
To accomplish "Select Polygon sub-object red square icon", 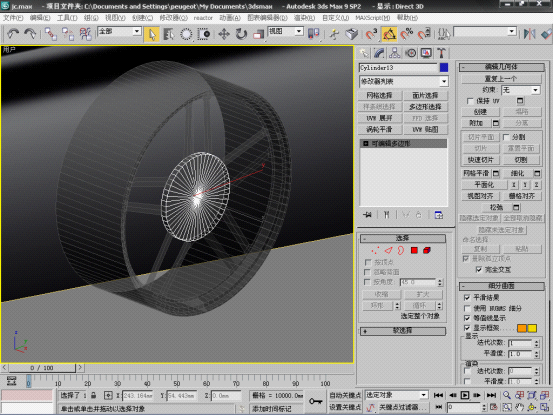I will [414, 250].
